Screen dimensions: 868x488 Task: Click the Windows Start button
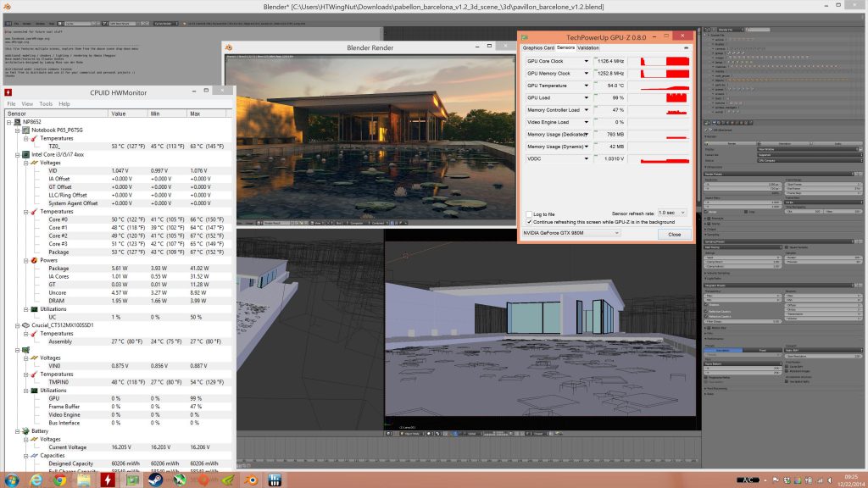click(x=11, y=480)
